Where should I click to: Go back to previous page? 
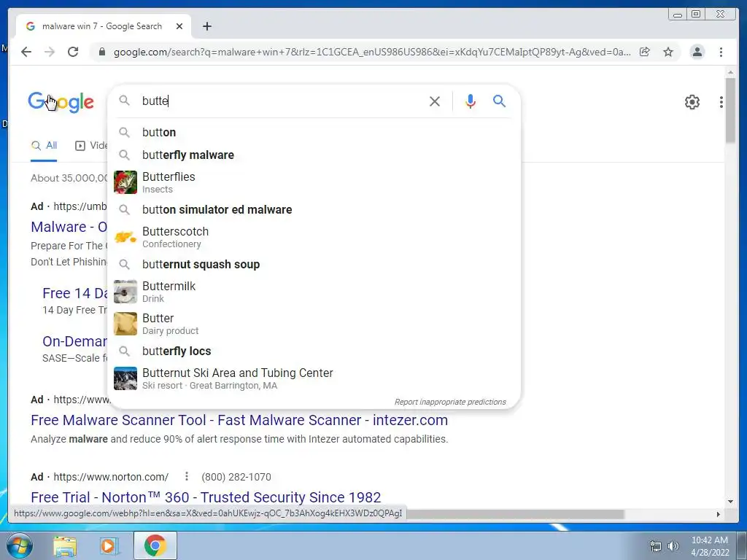[x=26, y=52]
